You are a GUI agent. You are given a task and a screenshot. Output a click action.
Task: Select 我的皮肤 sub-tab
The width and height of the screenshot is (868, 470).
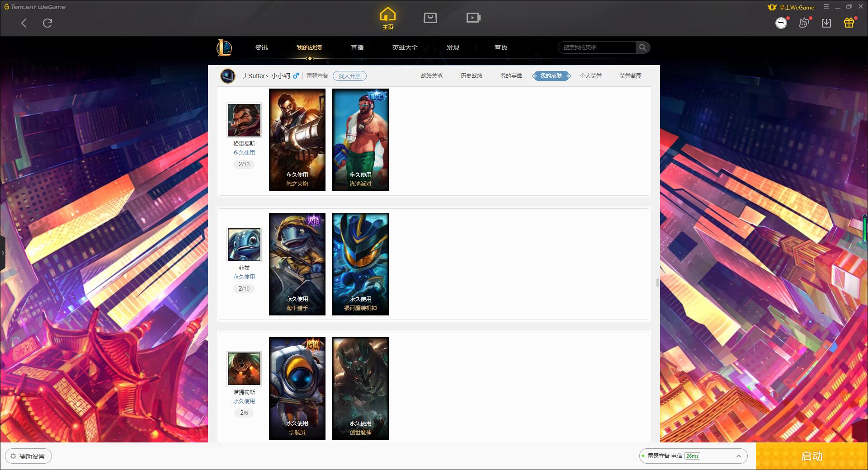pos(551,76)
